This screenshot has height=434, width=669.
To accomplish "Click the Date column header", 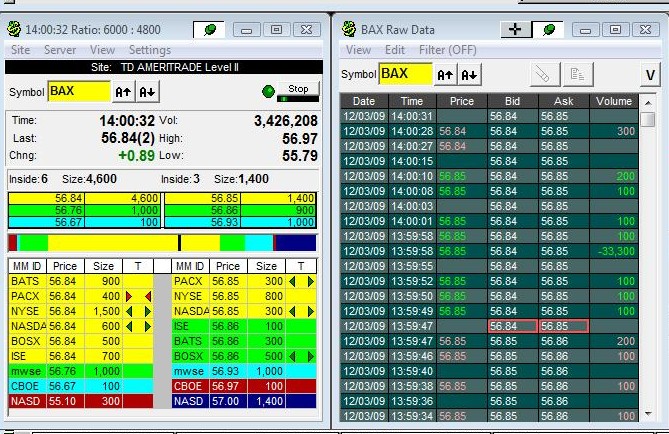I will click(364, 101).
